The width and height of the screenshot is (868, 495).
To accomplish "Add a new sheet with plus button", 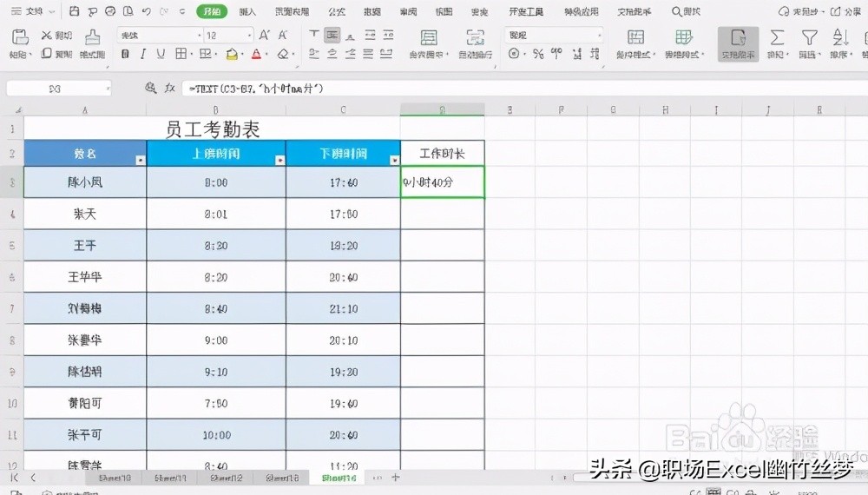I will 395,477.
